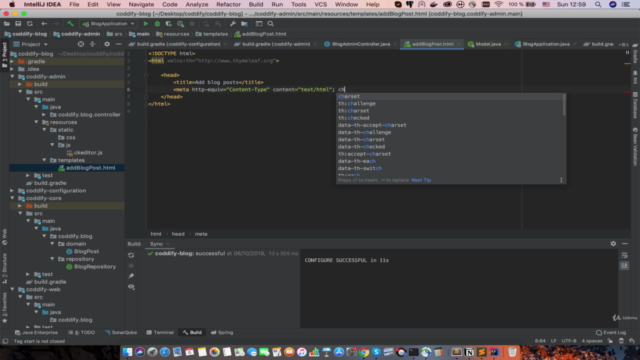Open the VCS menu
This screenshot has height=360, width=640.
point(320,4)
